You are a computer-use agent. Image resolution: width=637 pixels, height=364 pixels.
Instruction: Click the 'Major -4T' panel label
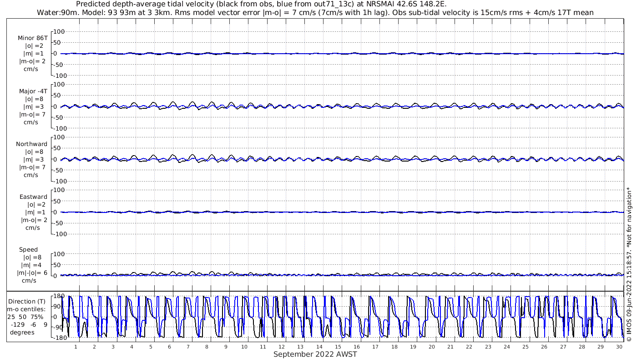pos(33,91)
